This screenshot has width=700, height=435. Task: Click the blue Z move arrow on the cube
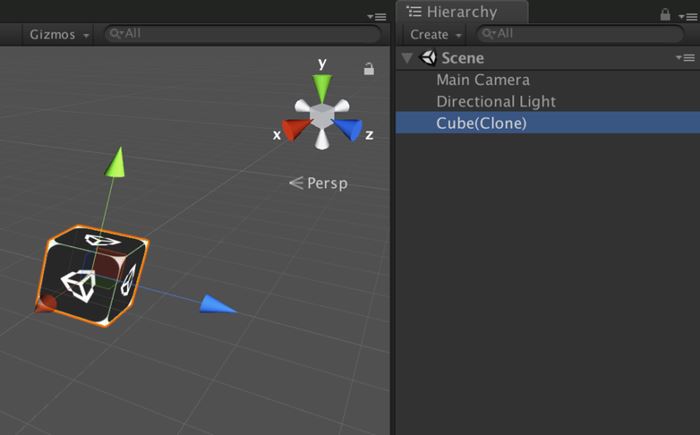point(217,304)
